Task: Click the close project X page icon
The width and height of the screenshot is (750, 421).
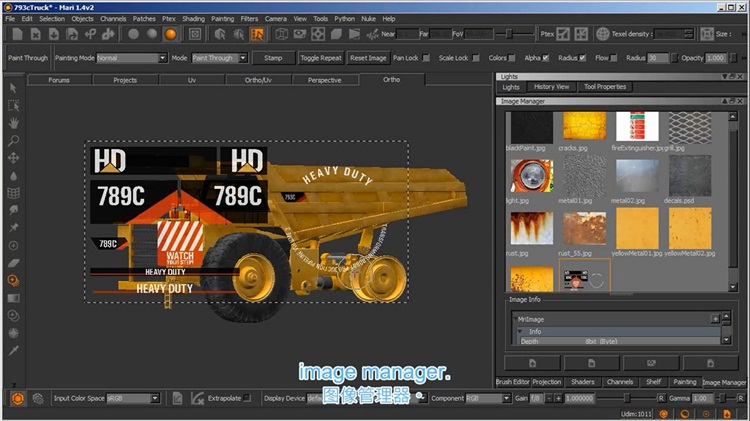Action: [x=35, y=34]
